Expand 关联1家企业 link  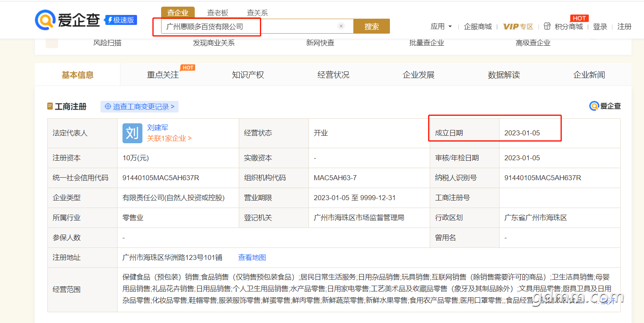pos(169,138)
